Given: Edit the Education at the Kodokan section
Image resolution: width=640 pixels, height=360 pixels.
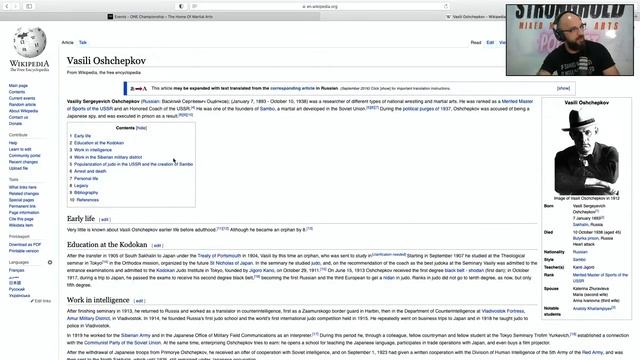Looking at the screenshot, I should pos(157,246).
